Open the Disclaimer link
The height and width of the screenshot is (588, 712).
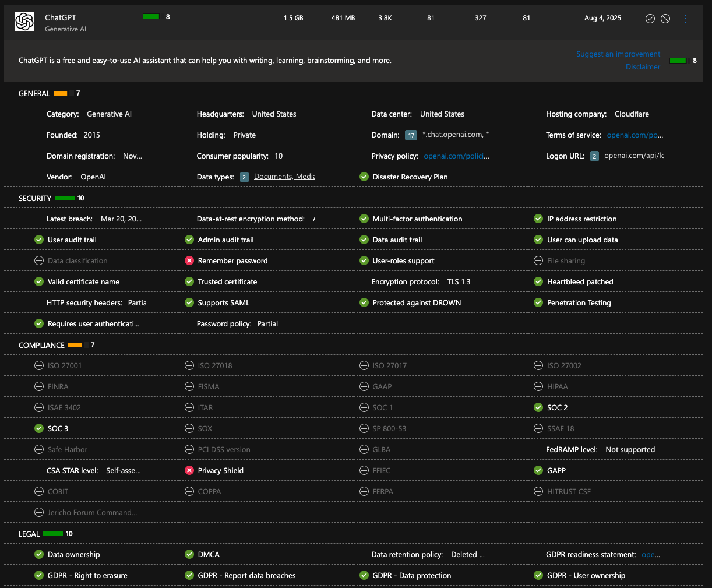point(643,67)
